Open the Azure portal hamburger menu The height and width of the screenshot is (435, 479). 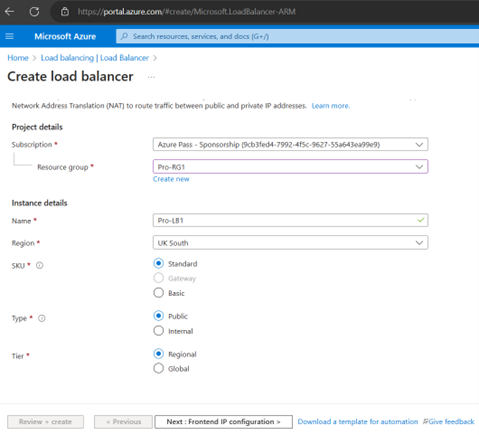pos(10,36)
